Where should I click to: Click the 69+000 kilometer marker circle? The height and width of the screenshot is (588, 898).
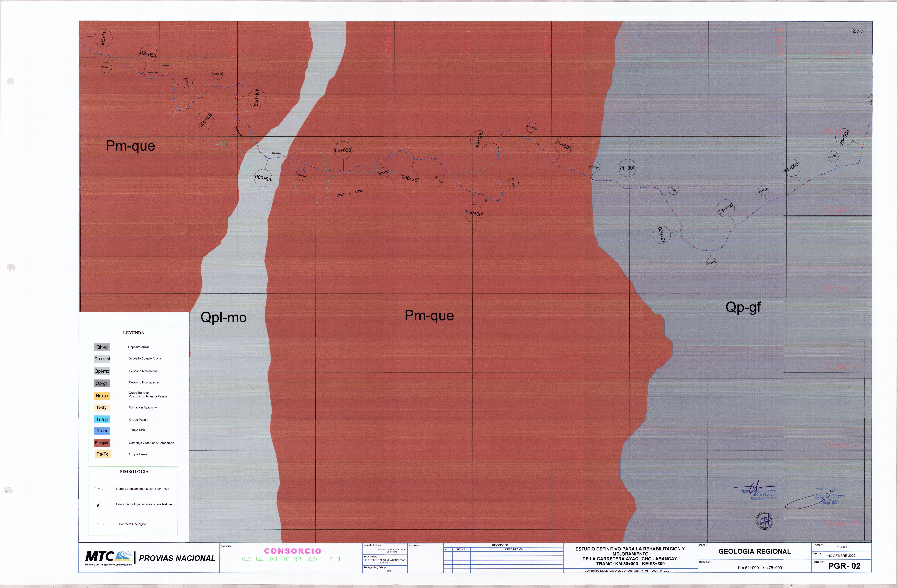click(480, 139)
